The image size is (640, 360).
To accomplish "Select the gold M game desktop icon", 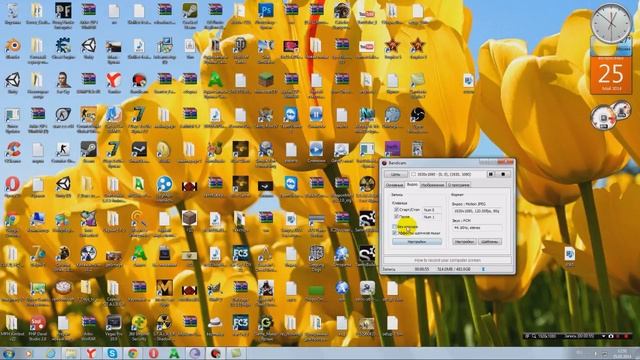I will click(x=164, y=288).
